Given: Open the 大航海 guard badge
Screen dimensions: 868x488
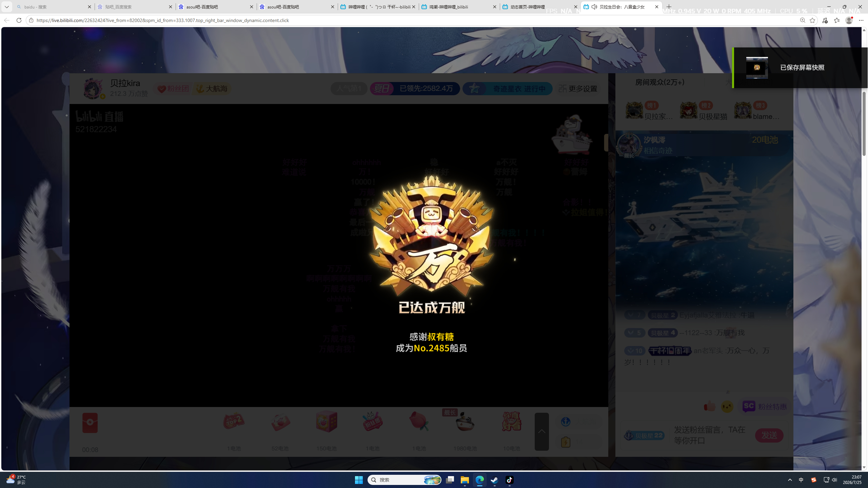Looking at the screenshot, I should pyautogui.click(x=212, y=89).
